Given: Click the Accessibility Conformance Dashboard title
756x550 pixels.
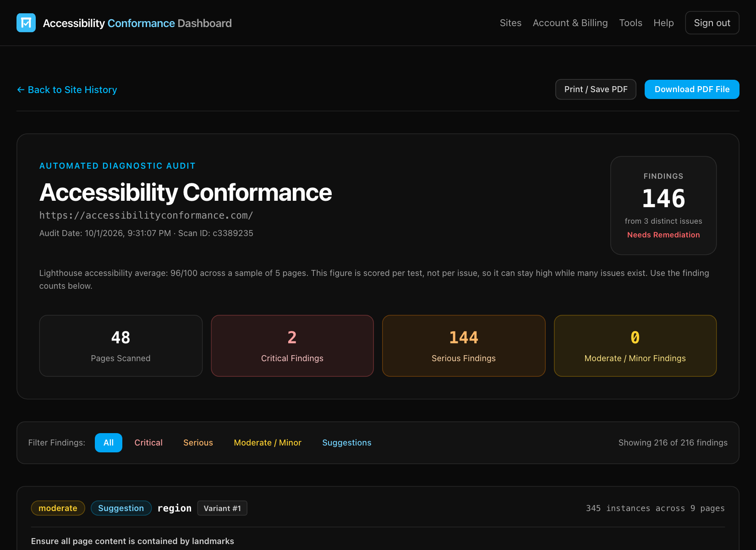Looking at the screenshot, I should point(137,23).
